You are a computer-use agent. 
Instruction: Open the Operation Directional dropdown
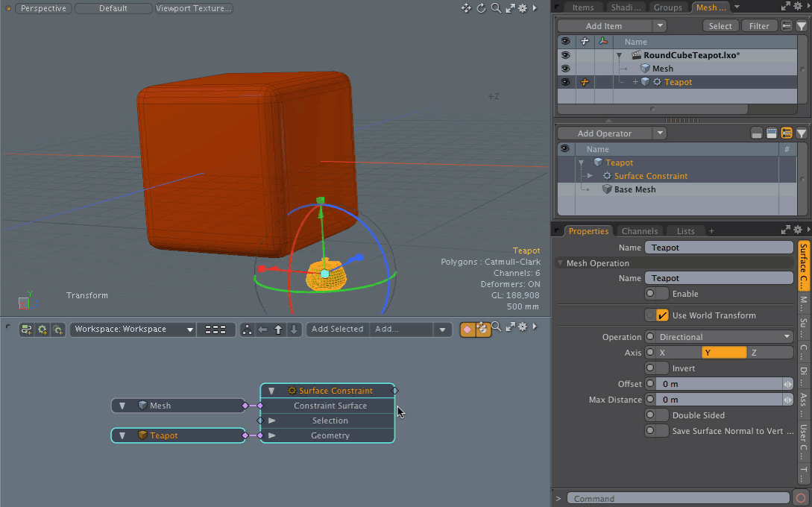pos(719,337)
